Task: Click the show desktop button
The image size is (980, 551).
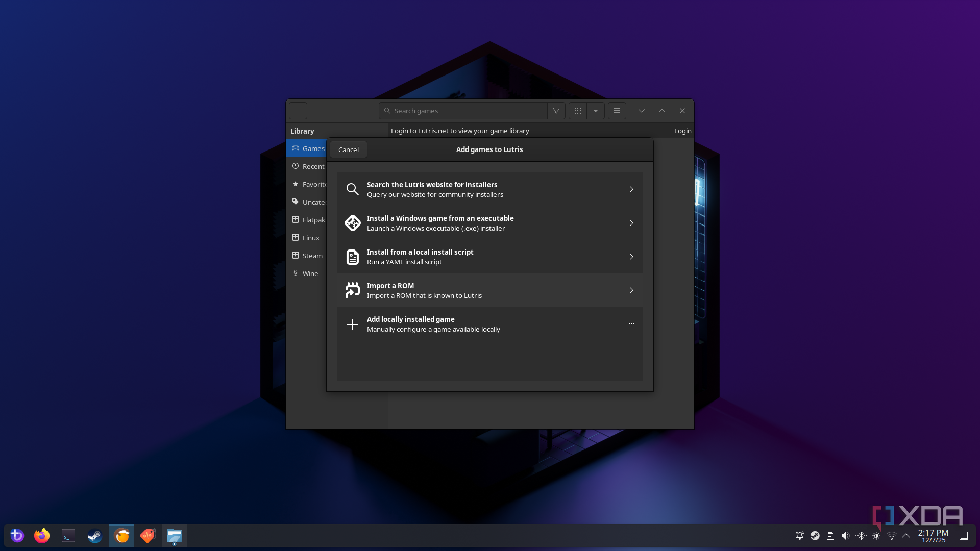Action: 964,536
